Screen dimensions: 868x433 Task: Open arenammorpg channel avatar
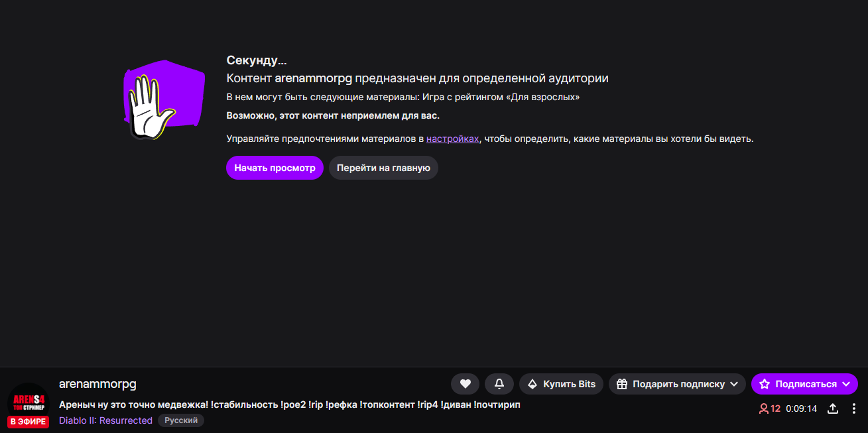tap(28, 401)
